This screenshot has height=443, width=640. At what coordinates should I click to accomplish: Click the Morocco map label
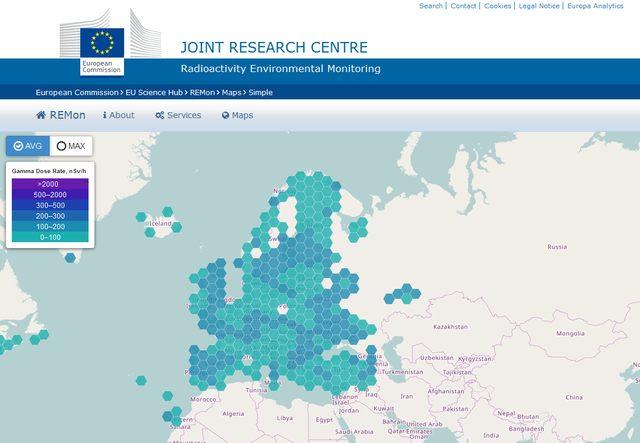203,399
